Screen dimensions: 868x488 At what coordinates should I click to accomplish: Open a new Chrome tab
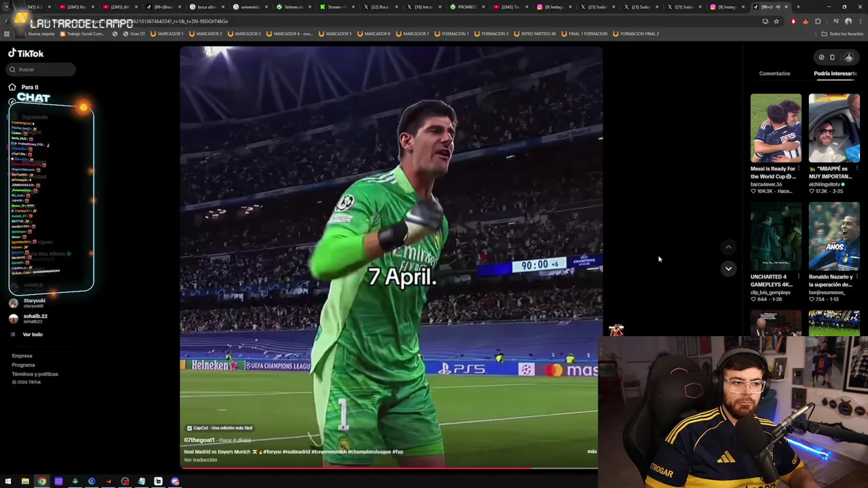[798, 7]
